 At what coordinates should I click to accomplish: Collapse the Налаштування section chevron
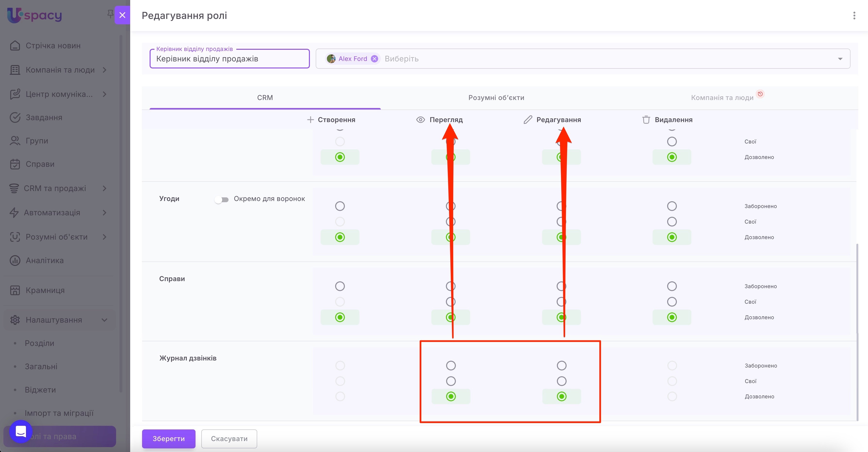pos(104,320)
